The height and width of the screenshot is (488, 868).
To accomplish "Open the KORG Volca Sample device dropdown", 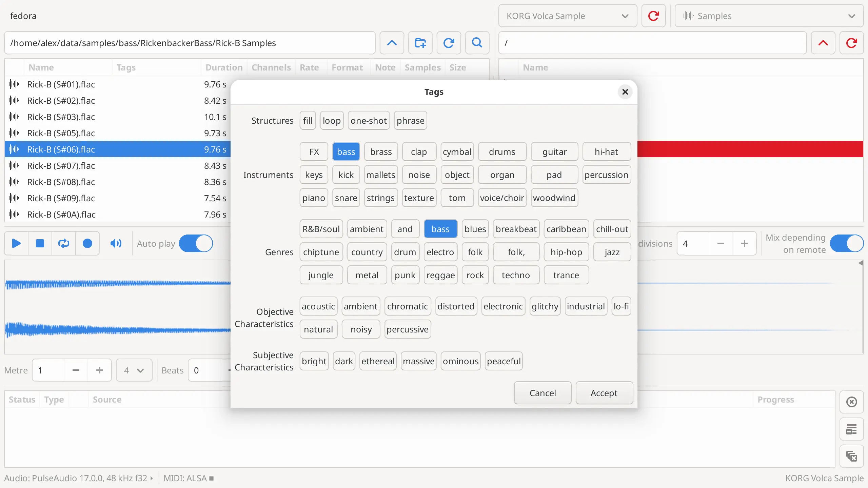I will (x=567, y=16).
